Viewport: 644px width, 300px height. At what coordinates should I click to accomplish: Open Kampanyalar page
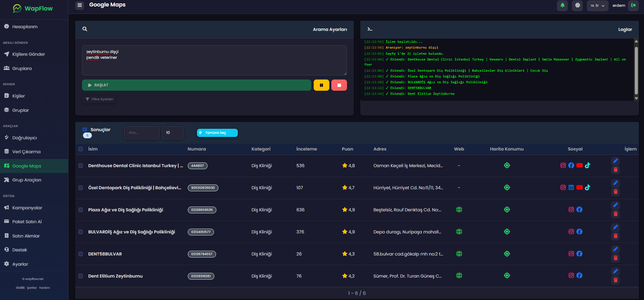point(34,208)
